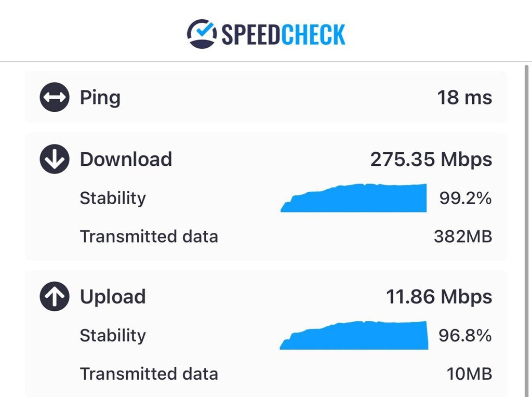Viewport: 532px width, 397px height.
Task: Click the 11.86 Mbps upload speed
Action: [439, 297]
